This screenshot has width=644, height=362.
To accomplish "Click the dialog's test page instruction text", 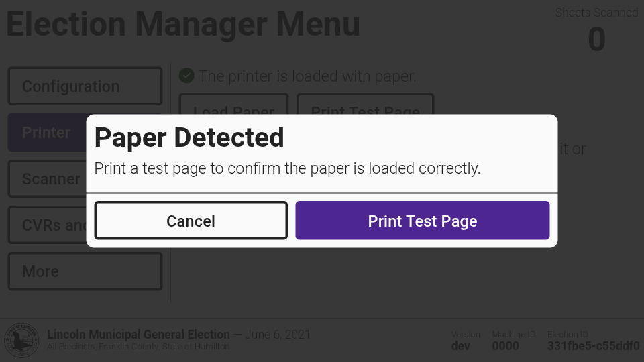I will coord(287,168).
